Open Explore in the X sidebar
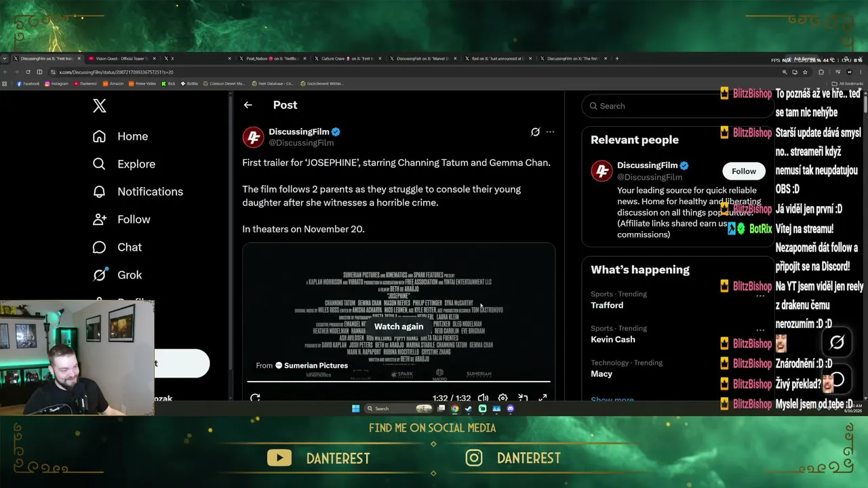This screenshot has height=488, width=868. pyautogui.click(x=124, y=164)
